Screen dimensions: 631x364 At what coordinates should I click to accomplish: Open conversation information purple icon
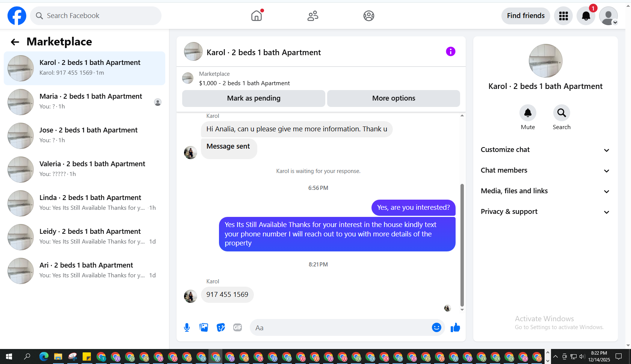(451, 51)
